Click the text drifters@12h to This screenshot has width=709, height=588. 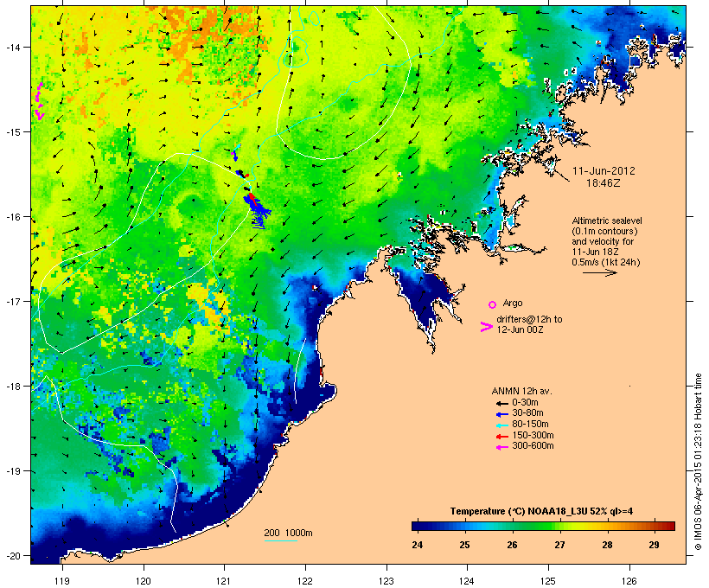point(529,319)
